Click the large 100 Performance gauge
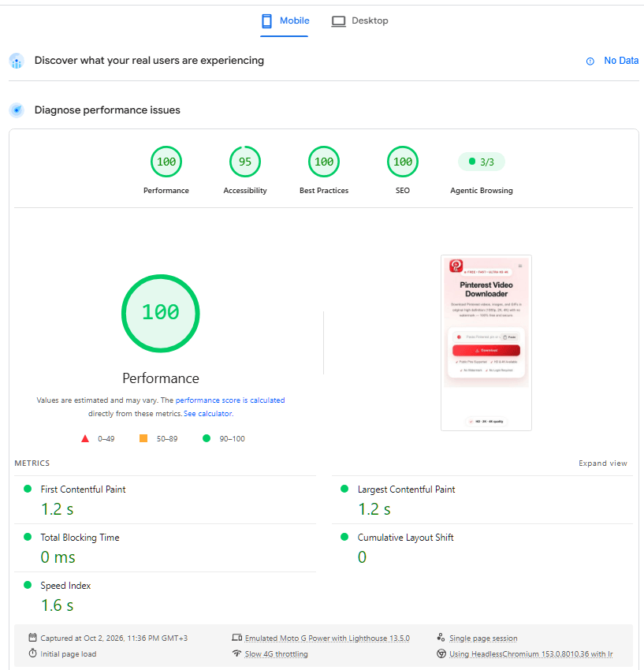The width and height of the screenshot is (644, 670). (x=161, y=313)
